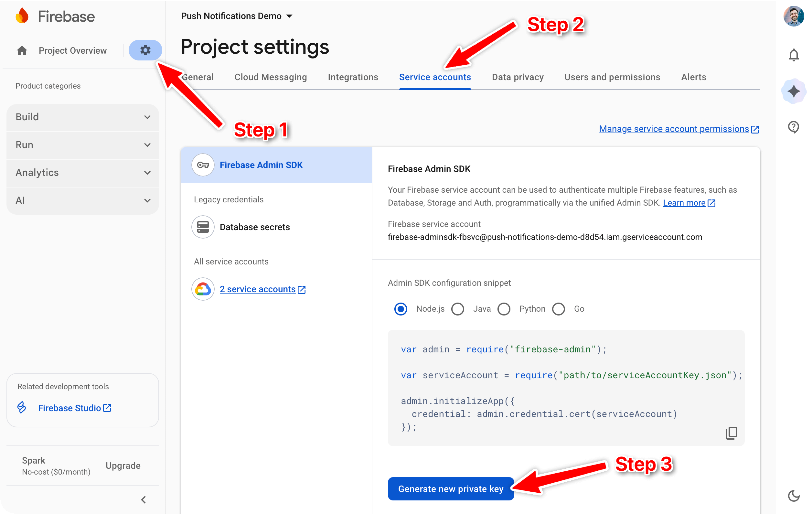The width and height of the screenshot is (812, 514).
Task: Open Gemini sparkle assistant icon
Action: point(794,91)
